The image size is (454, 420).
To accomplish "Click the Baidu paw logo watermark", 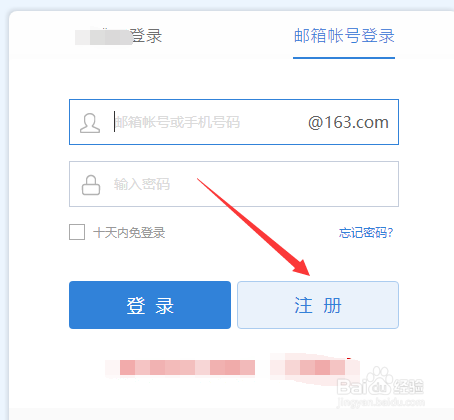I will tap(380, 380).
